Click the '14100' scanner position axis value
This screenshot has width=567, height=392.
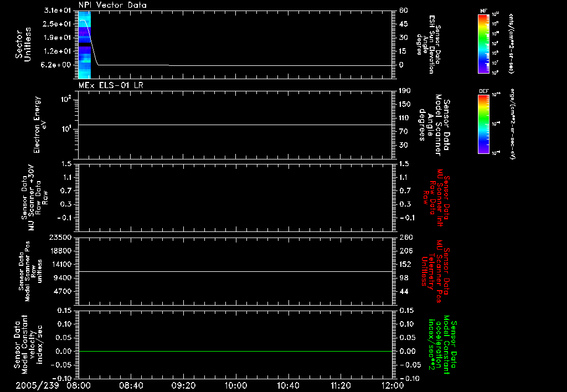click(x=60, y=264)
